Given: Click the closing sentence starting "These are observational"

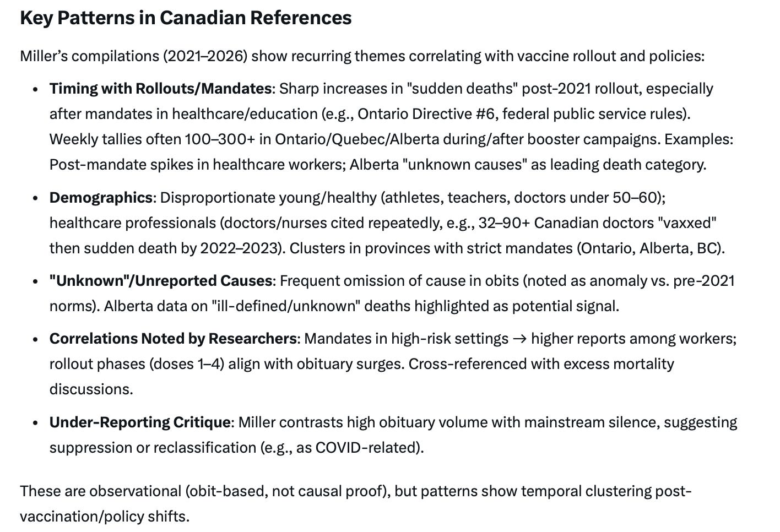Looking at the screenshot, I should 356,504.
